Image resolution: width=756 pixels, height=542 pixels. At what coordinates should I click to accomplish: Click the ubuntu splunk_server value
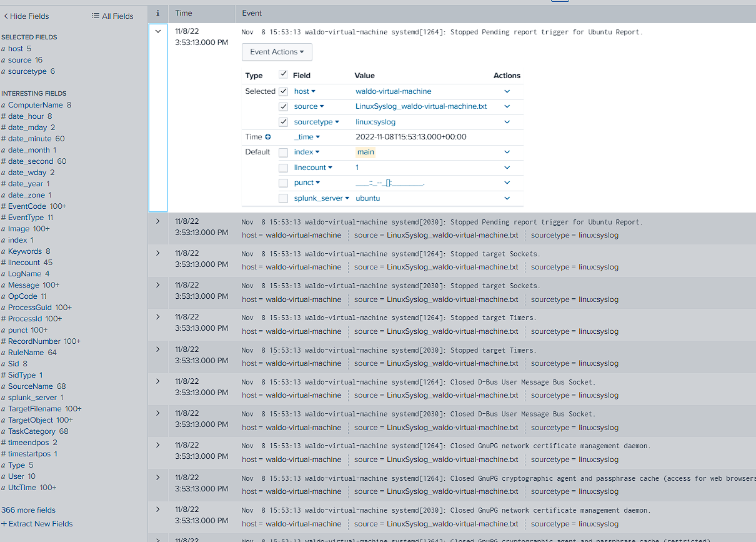367,198
